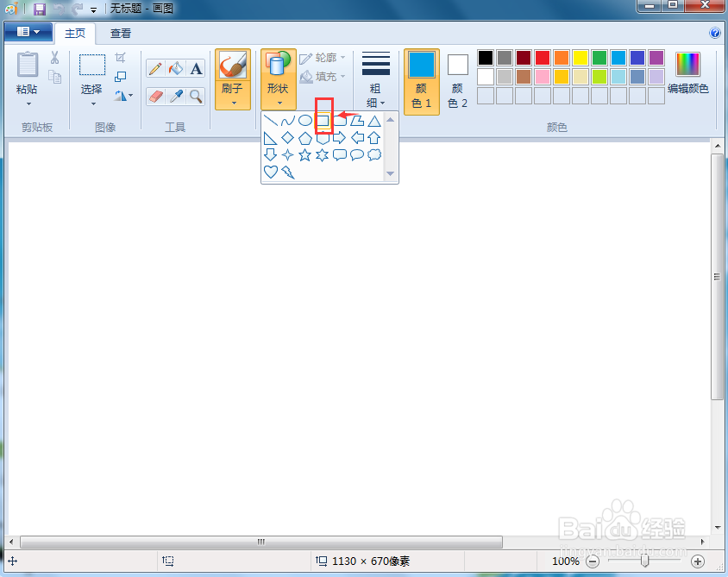This screenshot has width=728, height=577.
Task: Choose the Left arrow shape
Action: click(357, 138)
